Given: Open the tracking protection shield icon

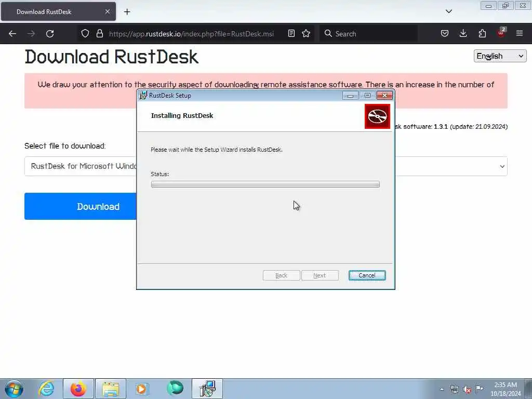Looking at the screenshot, I should [x=85, y=34].
